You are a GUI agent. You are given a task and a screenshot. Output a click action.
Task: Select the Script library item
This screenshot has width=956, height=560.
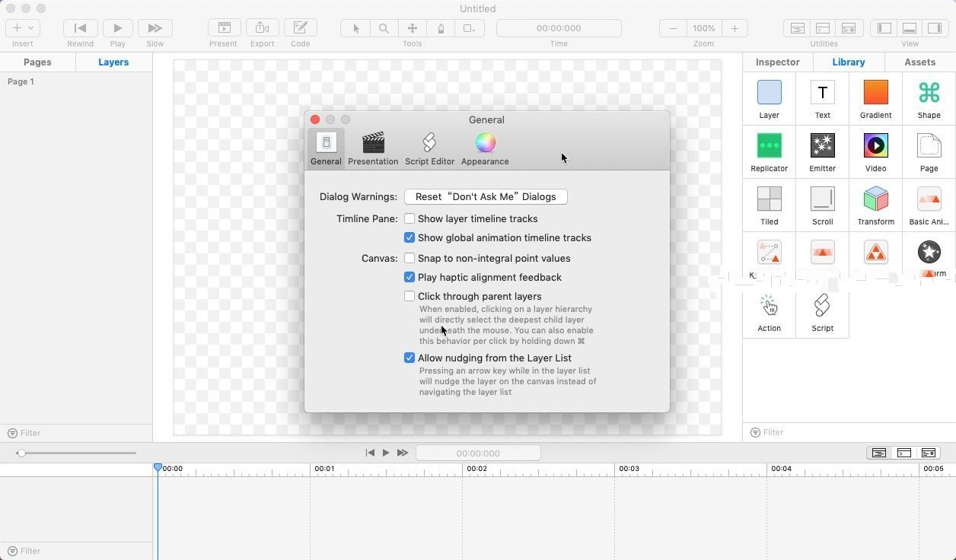pyautogui.click(x=822, y=312)
